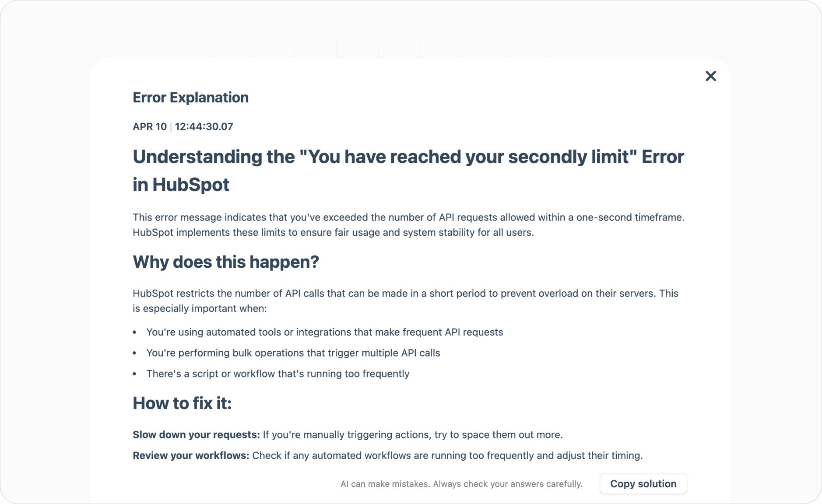Click the automated tools or integrations bullet
The width and height of the screenshot is (822, 504).
point(325,332)
